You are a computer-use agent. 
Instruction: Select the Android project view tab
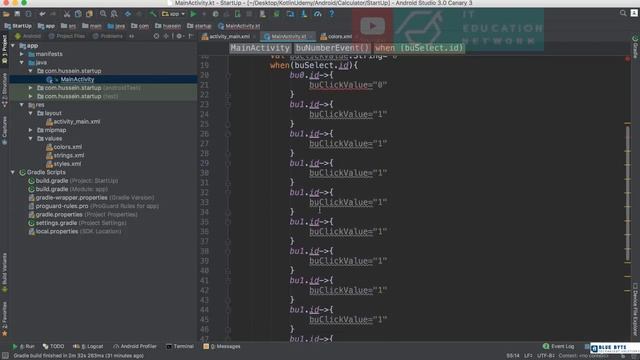click(x=27, y=36)
